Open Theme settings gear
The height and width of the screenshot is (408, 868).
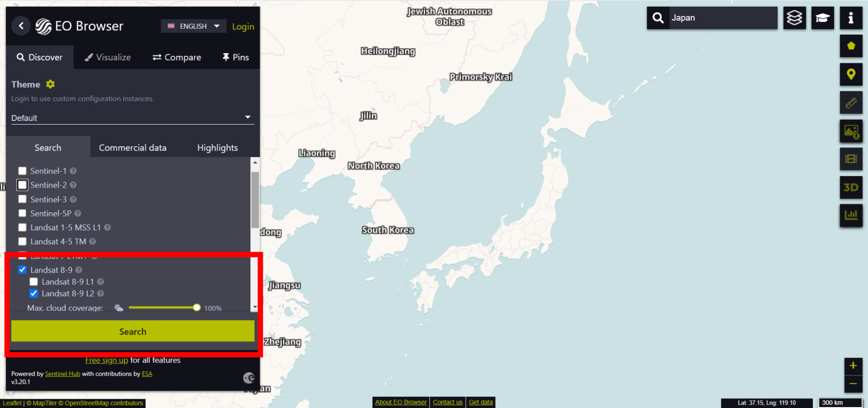50,84
